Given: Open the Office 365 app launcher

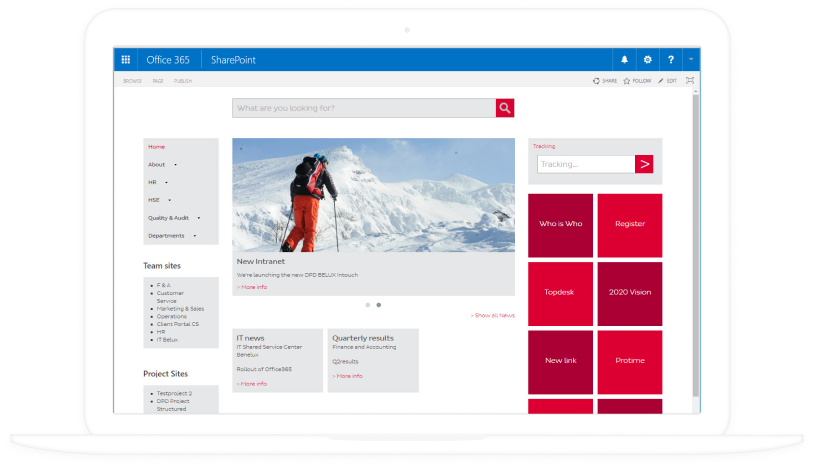Looking at the screenshot, I should click(x=126, y=60).
